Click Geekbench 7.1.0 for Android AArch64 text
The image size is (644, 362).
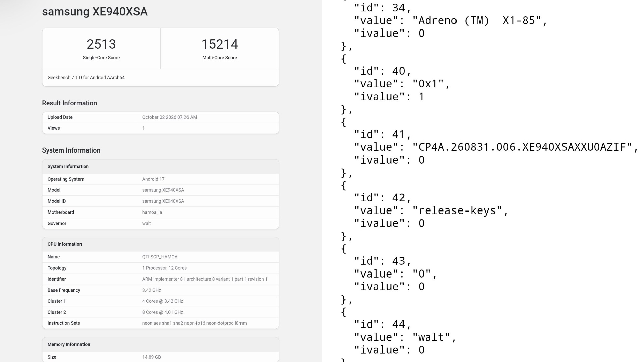coord(86,78)
